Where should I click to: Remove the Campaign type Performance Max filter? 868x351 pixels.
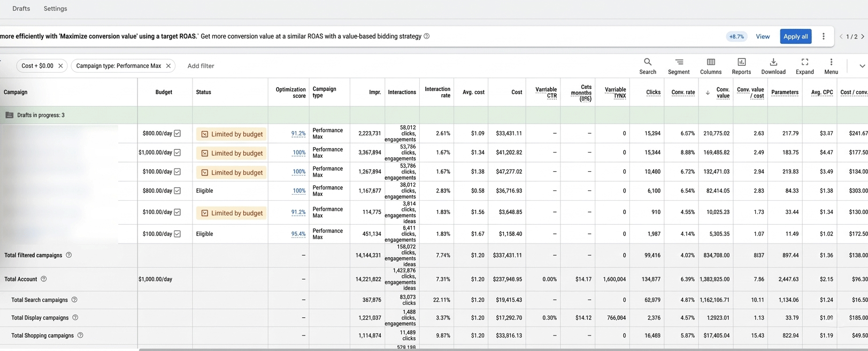[168, 66]
